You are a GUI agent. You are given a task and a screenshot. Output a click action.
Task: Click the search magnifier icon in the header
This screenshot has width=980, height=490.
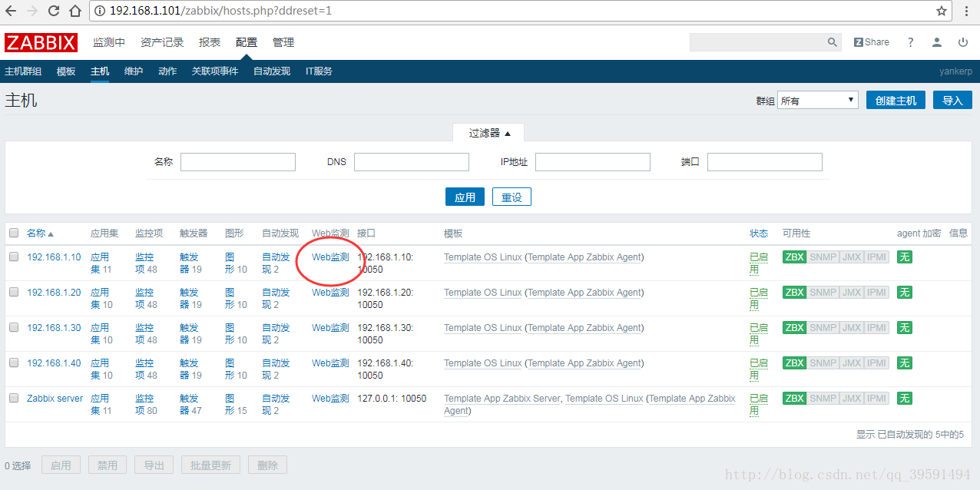point(832,41)
